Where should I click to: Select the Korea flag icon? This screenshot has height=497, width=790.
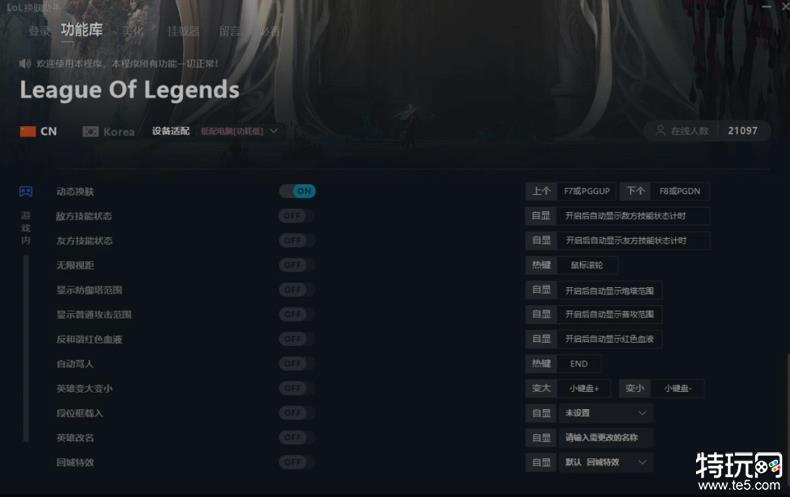(x=90, y=132)
